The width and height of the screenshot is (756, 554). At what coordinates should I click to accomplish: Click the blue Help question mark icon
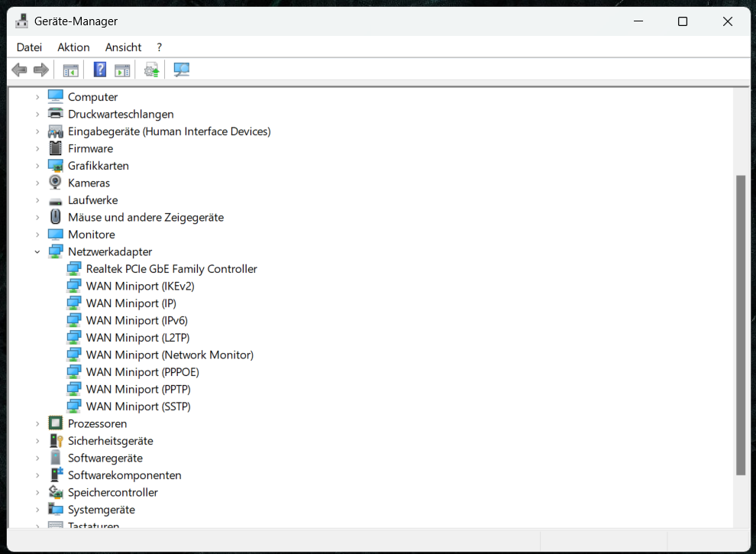tap(100, 70)
